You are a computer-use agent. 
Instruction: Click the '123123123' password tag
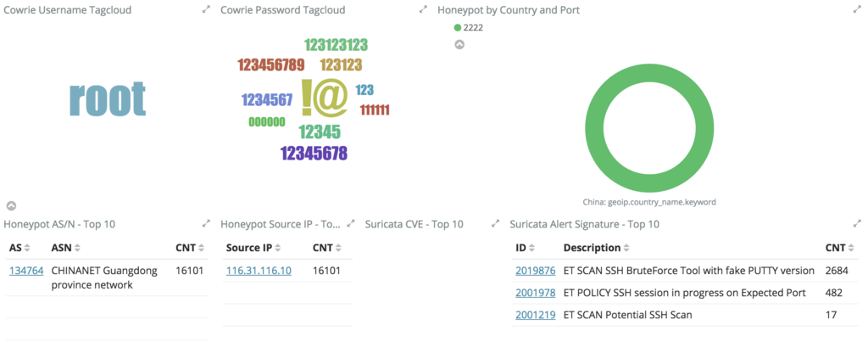pos(336,45)
